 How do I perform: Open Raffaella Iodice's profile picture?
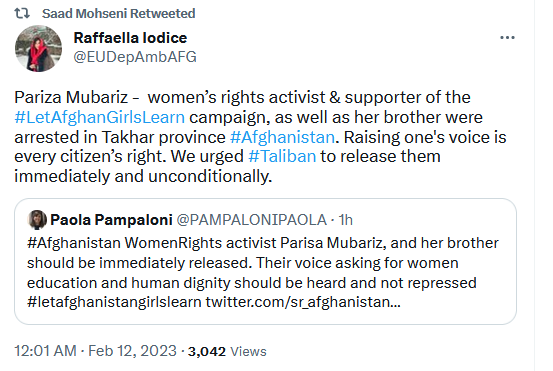[38, 48]
